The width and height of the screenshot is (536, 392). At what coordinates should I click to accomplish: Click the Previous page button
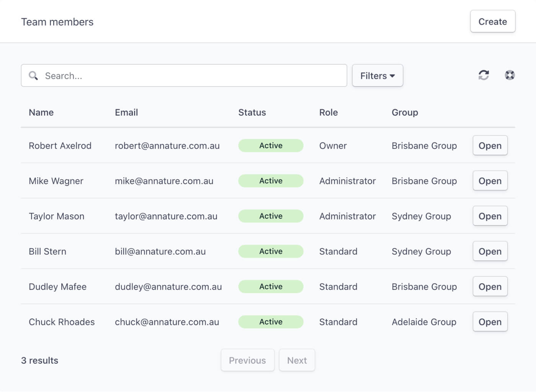tap(247, 360)
